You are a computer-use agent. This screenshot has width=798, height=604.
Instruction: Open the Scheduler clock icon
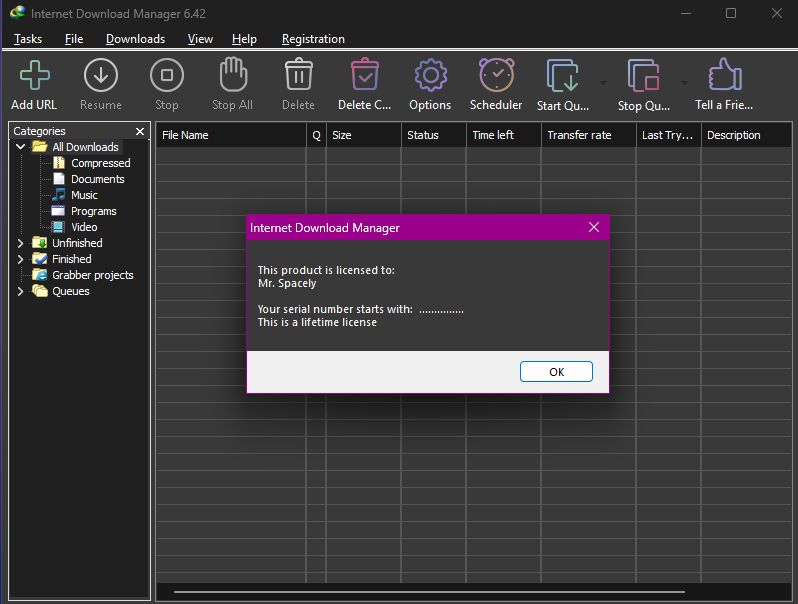tap(496, 75)
